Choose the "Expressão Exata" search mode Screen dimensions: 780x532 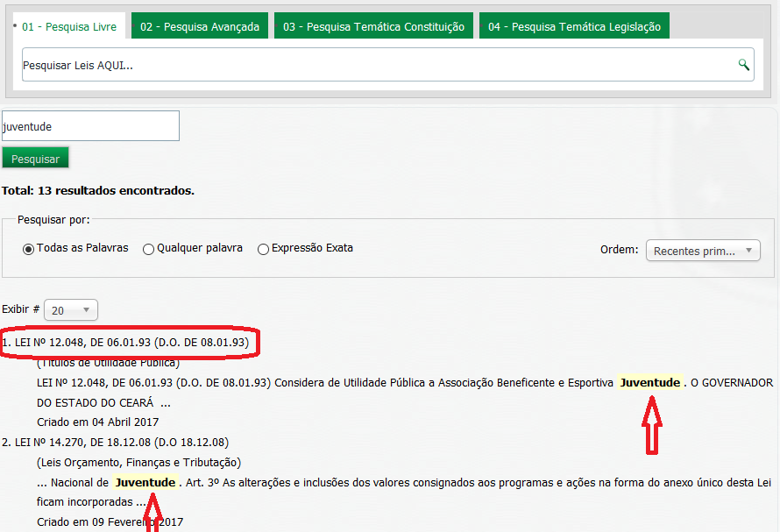263,248
